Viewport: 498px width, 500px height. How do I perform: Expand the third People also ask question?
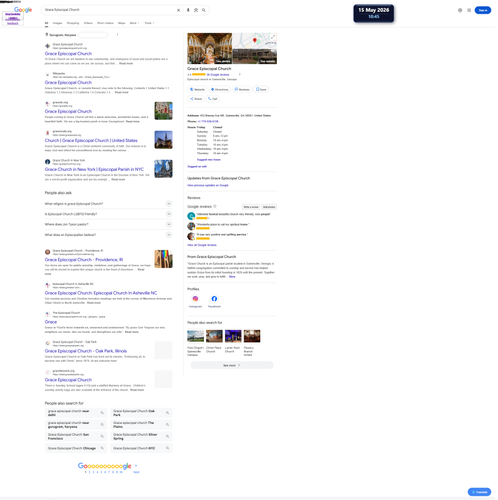[108, 224]
